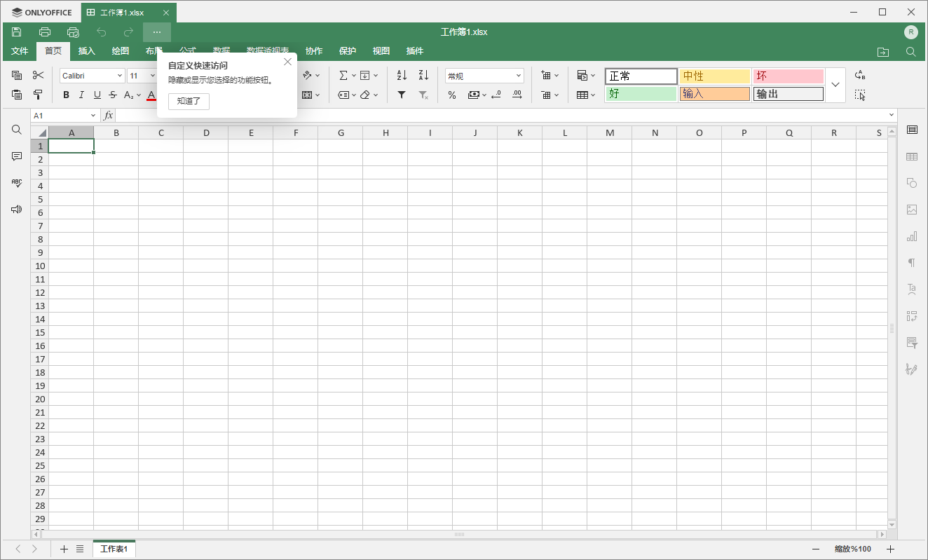Screen dimensions: 928x560
Task: Open the list of sheets icon
Action: coord(80,549)
